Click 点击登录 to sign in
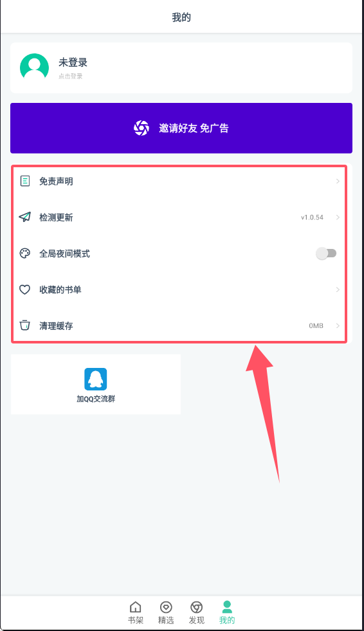Screen dimensions: 364x631 (70, 76)
